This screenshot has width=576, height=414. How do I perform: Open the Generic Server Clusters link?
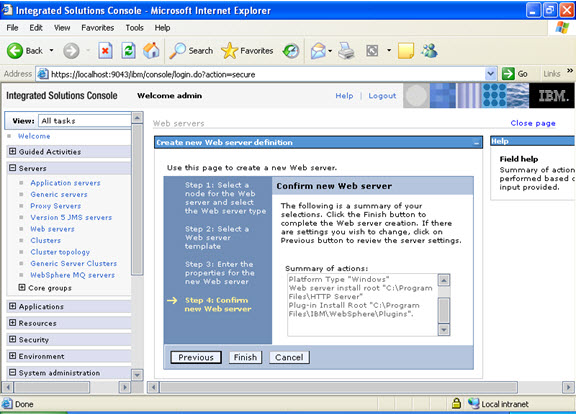pyautogui.click(x=73, y=263)
